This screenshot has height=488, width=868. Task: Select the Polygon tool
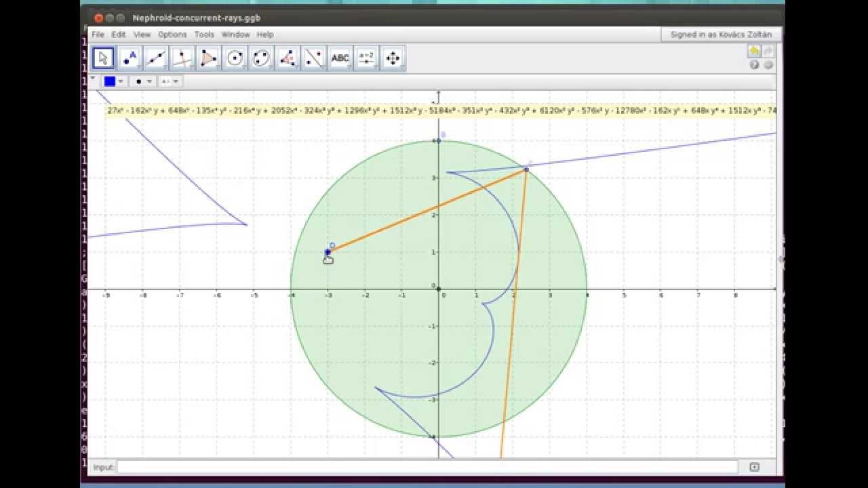(209, 58)
